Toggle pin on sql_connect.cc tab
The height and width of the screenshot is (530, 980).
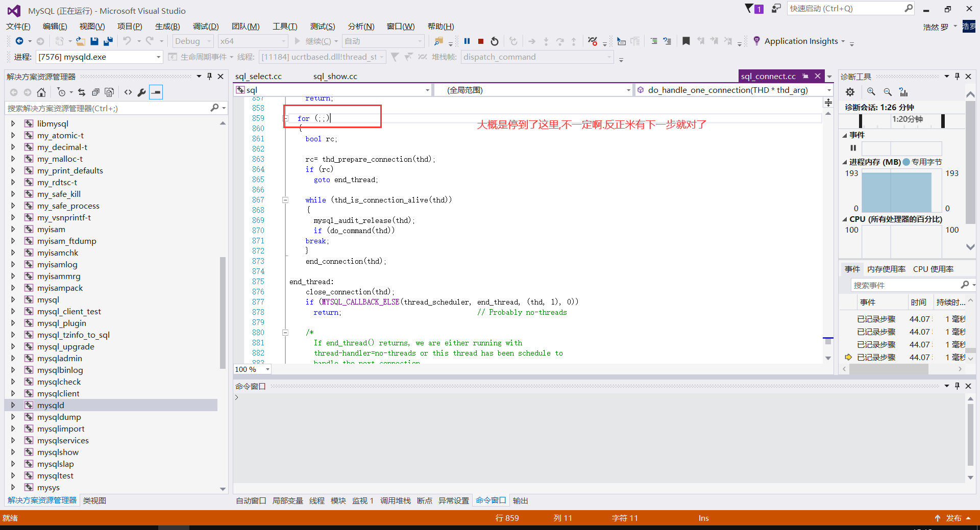click(x=805, y=76)
